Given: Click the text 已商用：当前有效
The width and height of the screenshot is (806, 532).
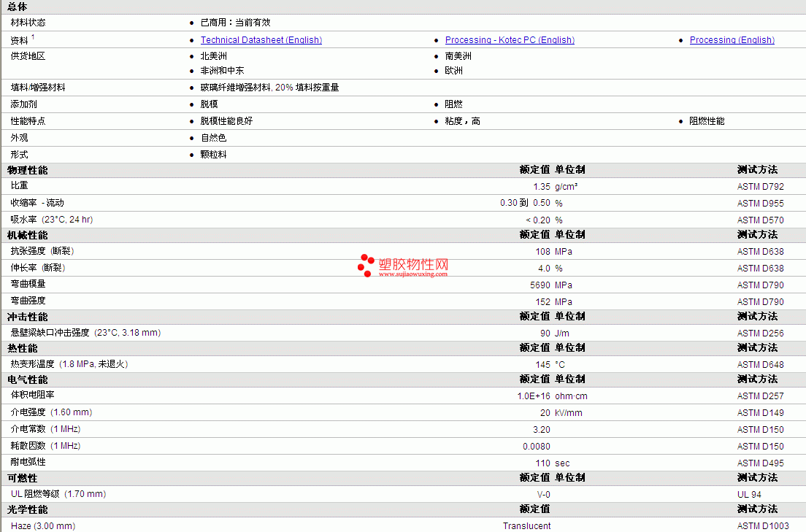Looking at the screenshot, I should (235, 23).
